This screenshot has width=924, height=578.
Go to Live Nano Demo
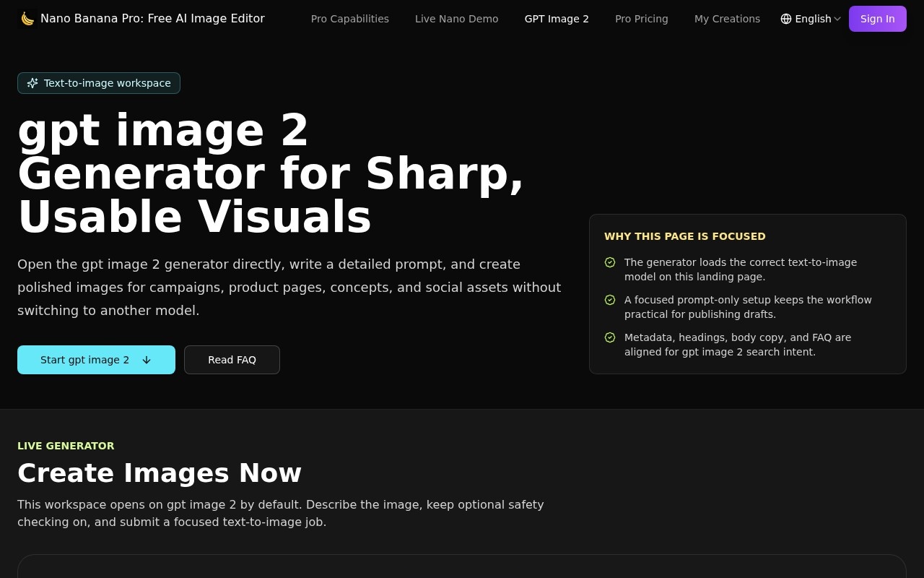tap(457, 19)
